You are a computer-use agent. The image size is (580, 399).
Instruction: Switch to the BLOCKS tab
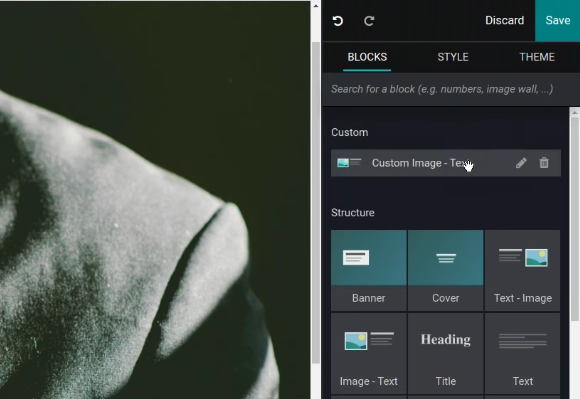(367, 57)
